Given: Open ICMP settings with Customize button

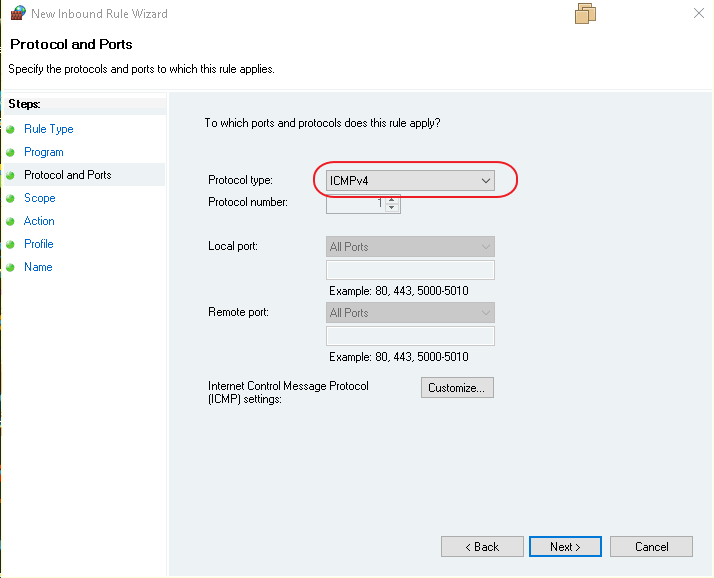Looking at the screenshot, I should pyautogui.click(x=457, y=388).
